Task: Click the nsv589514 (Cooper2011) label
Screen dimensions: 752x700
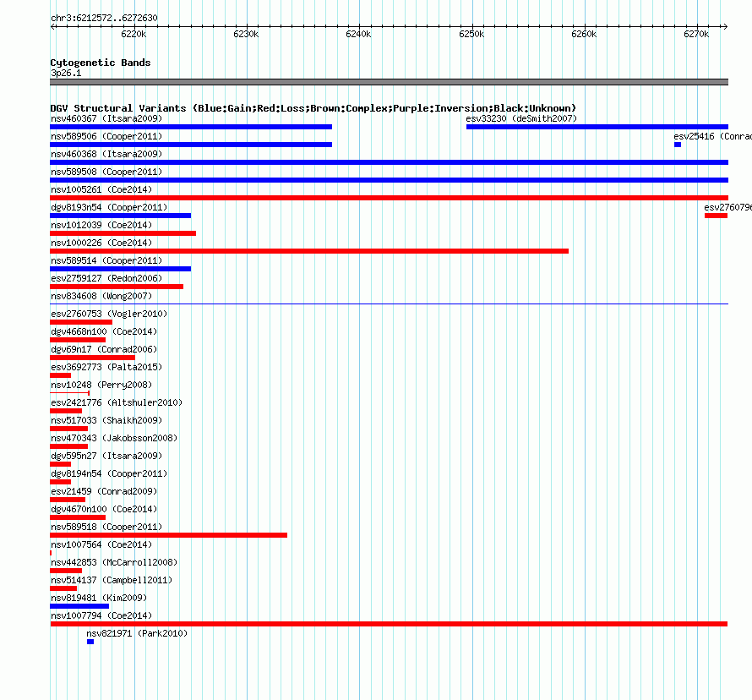Action: pos(106,260)
